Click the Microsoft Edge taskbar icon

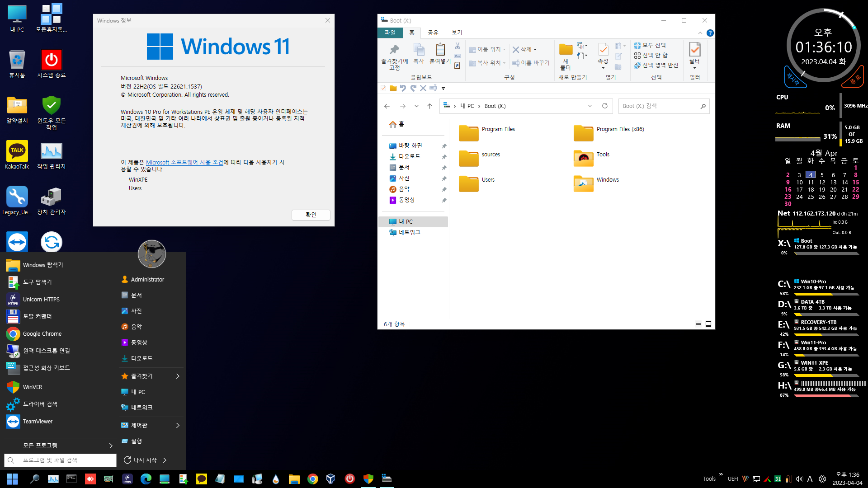[146, 479]
